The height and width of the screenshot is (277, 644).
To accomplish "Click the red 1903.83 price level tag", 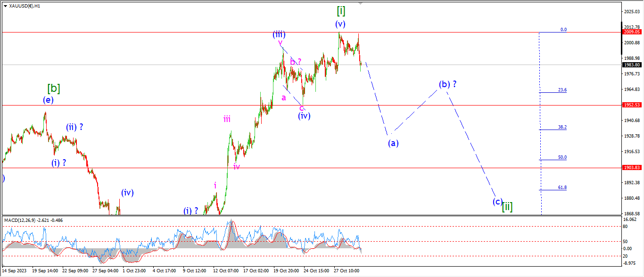I will [631, 168].
